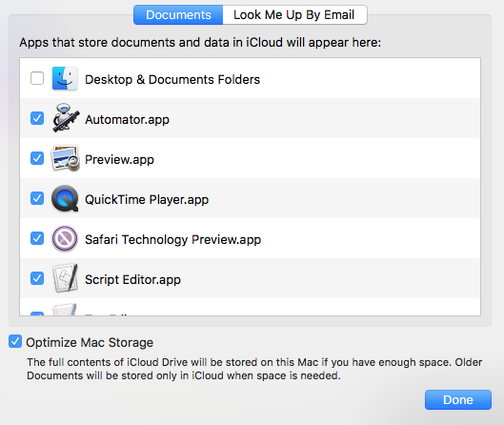Uncheck the Automator.app checkbox
Viewport: 504px width, 425px height.
point(37,118)
